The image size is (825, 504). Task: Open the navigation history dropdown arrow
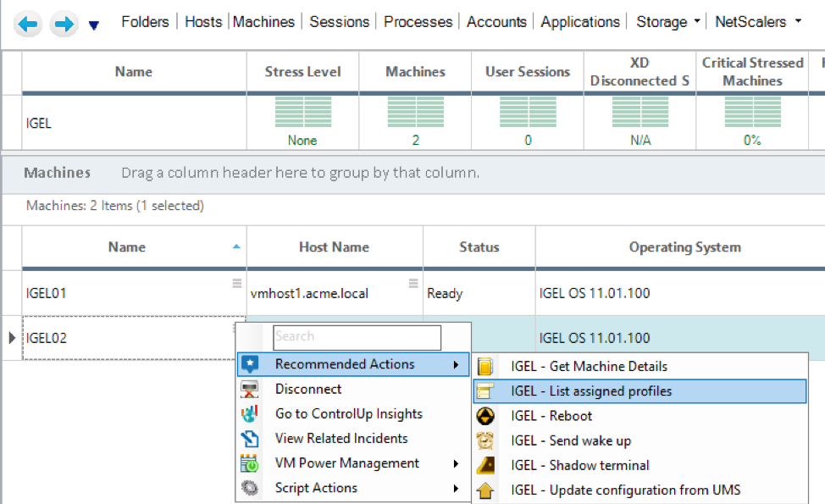pos(94,25)
